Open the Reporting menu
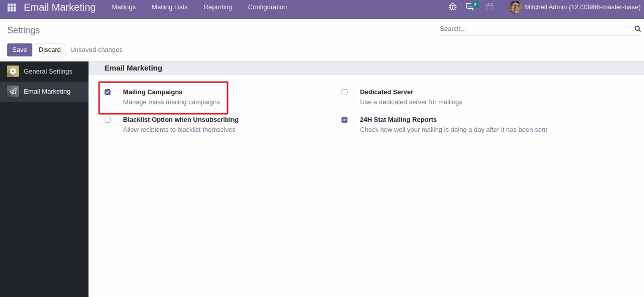644x297 pixels. 218,7
